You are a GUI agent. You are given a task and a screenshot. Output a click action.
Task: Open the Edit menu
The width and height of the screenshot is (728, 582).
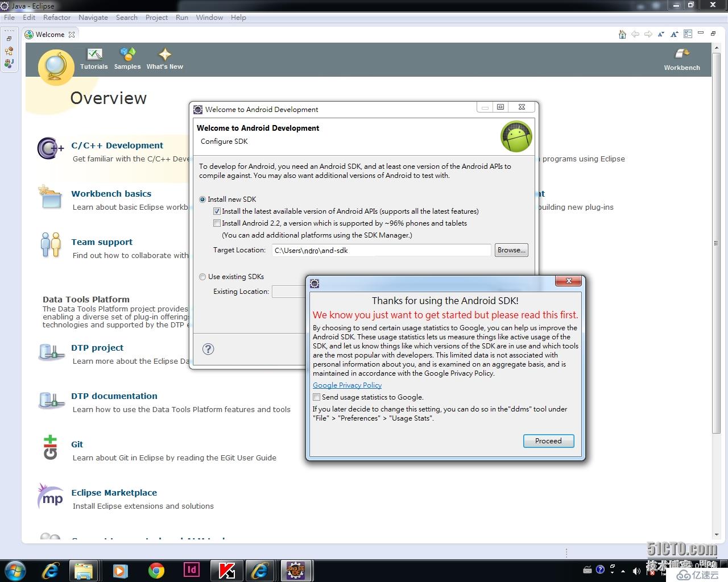(29, 18)
